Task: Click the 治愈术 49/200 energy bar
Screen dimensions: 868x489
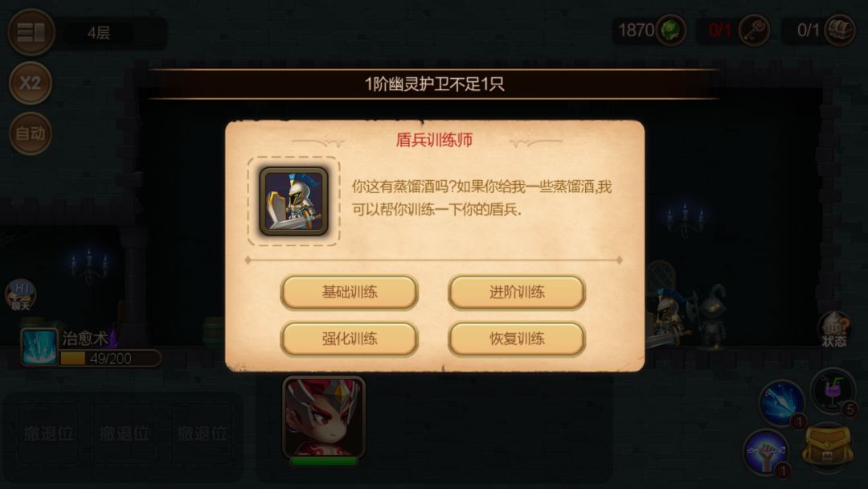Action: click(x=109, y=358)
